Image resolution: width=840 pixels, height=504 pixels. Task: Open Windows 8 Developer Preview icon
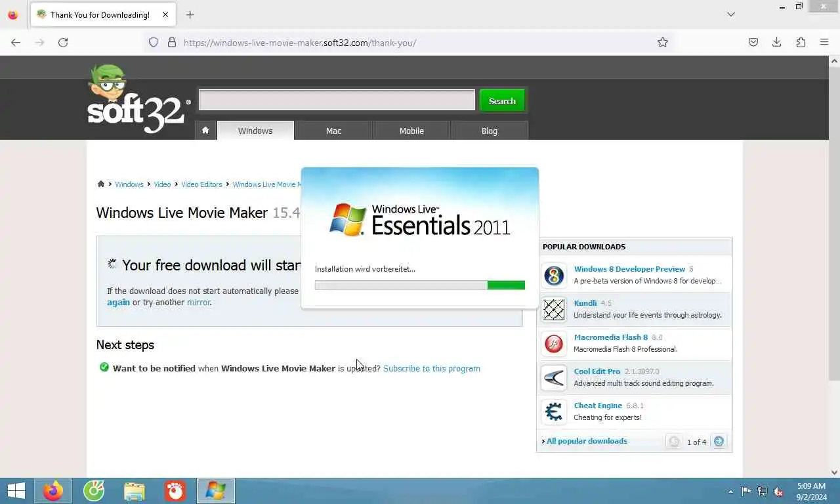point(554,275)
